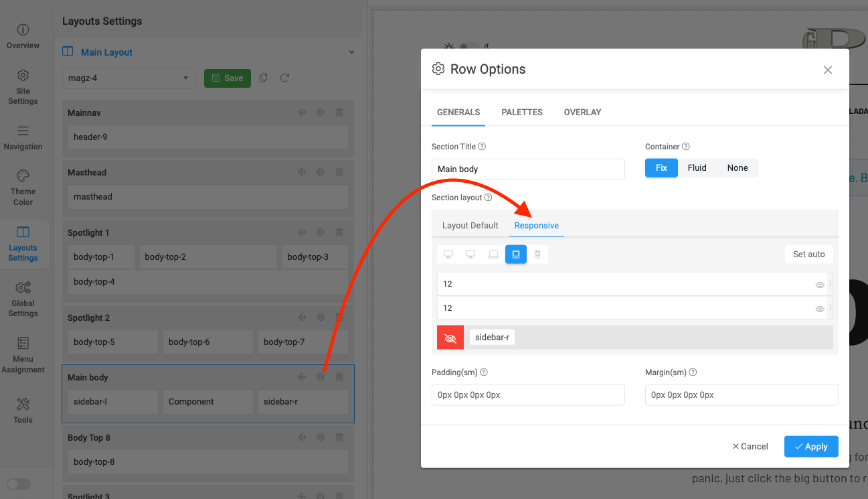Select the tablet breakpoint icon
The image size is (868, 499).
(x=516, y=255)
